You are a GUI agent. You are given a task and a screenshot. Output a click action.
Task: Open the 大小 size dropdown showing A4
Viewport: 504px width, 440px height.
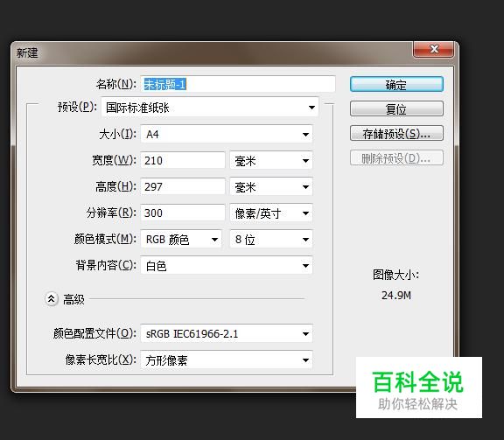(227, 134)
